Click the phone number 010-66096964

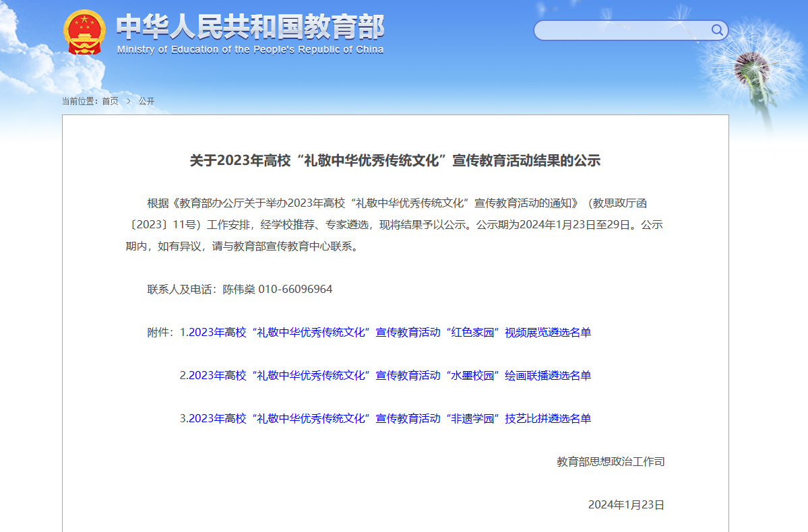295,289
